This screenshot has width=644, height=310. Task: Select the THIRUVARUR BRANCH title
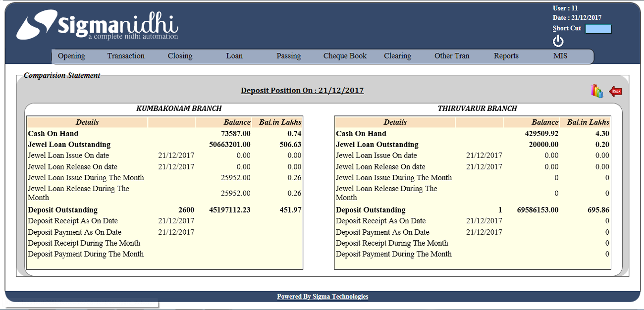(x=478, y=108)
